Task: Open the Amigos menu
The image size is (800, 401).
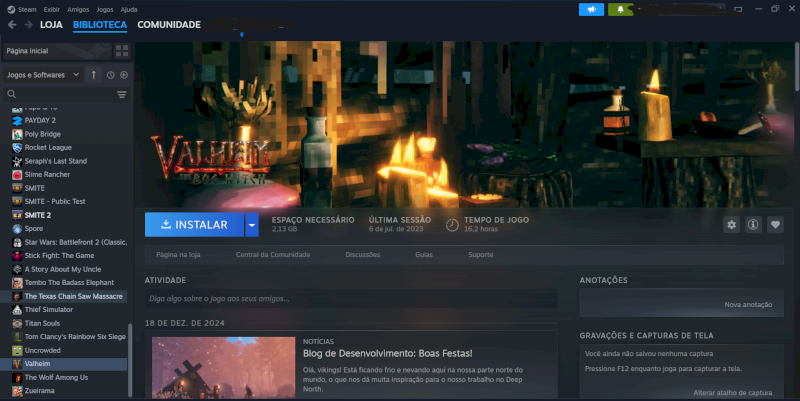Action: 78,9
